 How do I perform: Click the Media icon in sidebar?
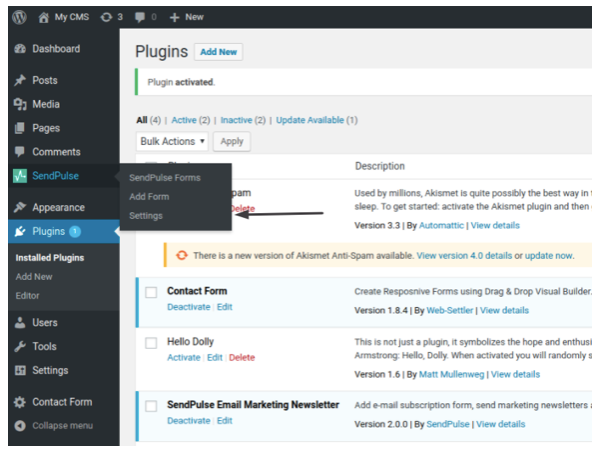[20, 104]
